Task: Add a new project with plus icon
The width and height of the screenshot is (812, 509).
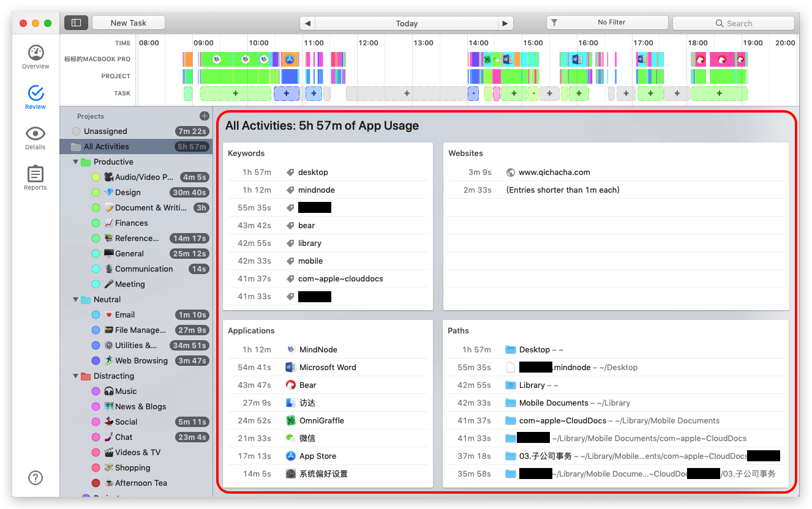Action: click(204, 116)
